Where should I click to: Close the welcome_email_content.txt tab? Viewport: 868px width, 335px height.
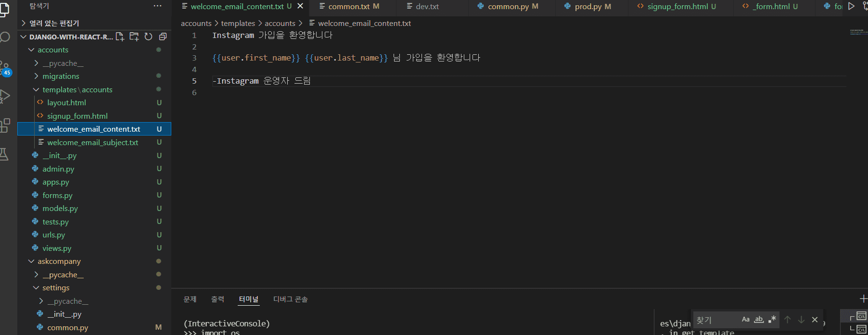coord(300,6)
